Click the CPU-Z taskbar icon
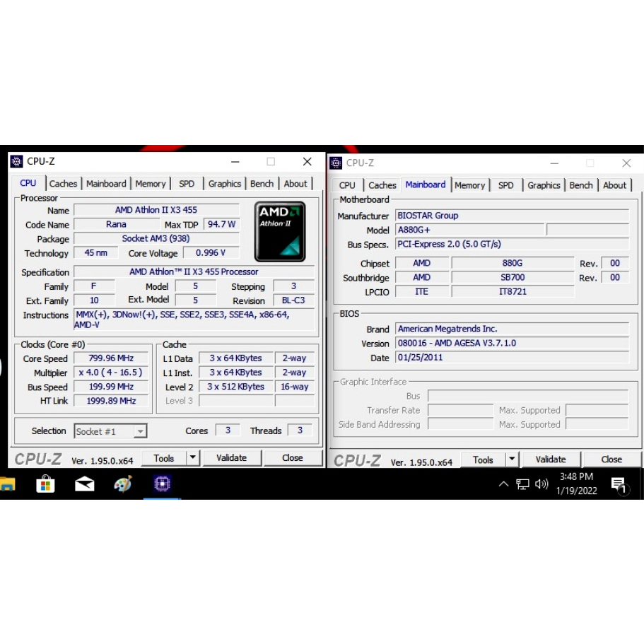Viewport: 644px width, 644px height. pyautogui.click(x=163, y=484)
